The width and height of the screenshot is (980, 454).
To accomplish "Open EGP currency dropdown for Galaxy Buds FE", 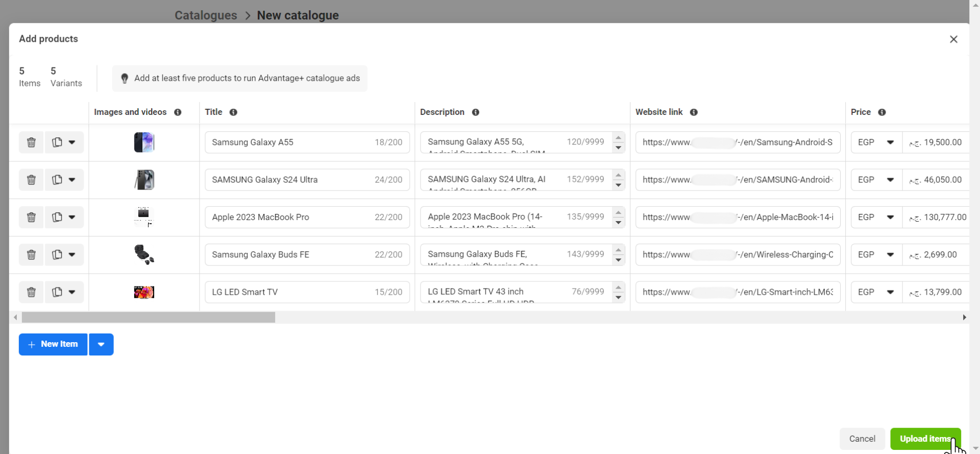I will pos(876,255).
